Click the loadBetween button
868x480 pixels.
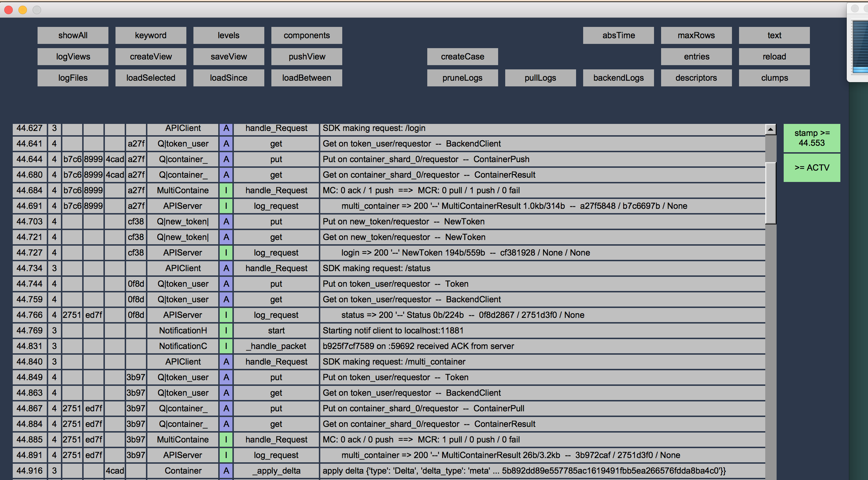pyautogui.click(x=306, y=78)
